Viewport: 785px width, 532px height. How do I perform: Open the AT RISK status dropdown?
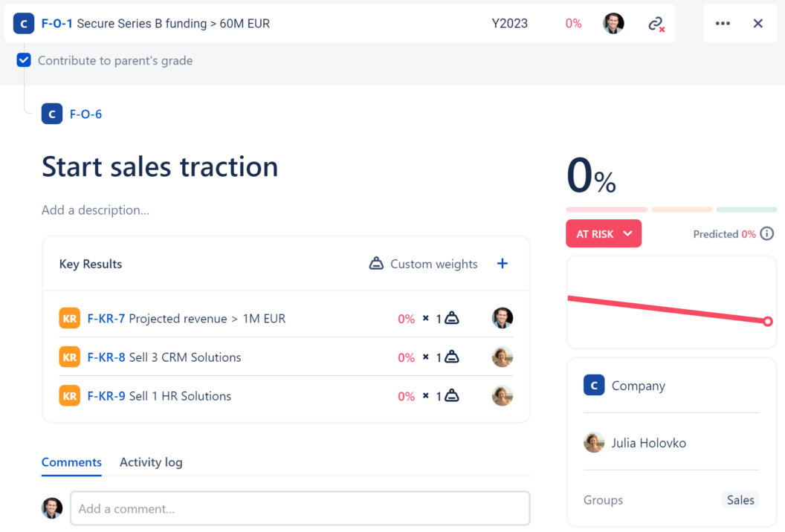coord(604,233)
